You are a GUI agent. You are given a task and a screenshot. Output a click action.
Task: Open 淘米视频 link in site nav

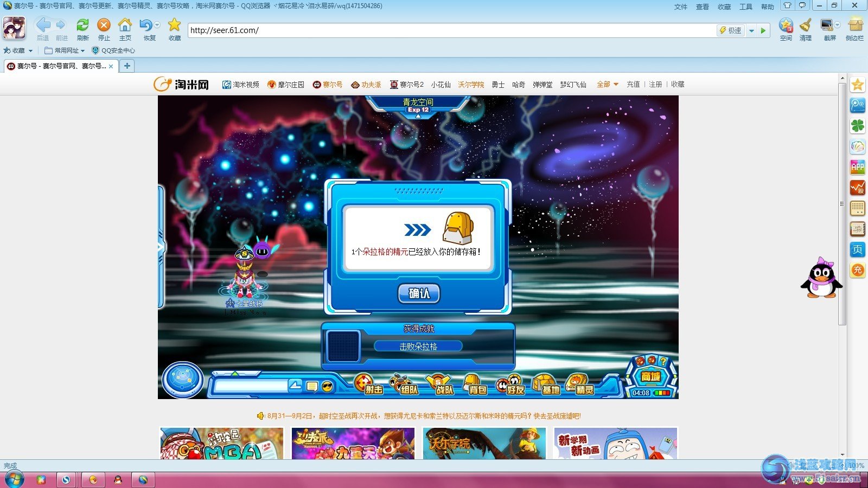pos(241,85)
